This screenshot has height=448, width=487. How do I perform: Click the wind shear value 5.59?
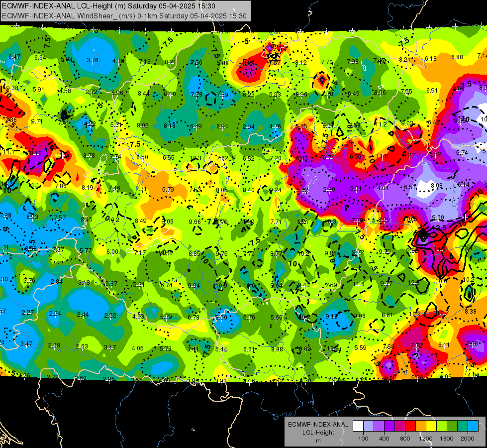pos(361,347)
